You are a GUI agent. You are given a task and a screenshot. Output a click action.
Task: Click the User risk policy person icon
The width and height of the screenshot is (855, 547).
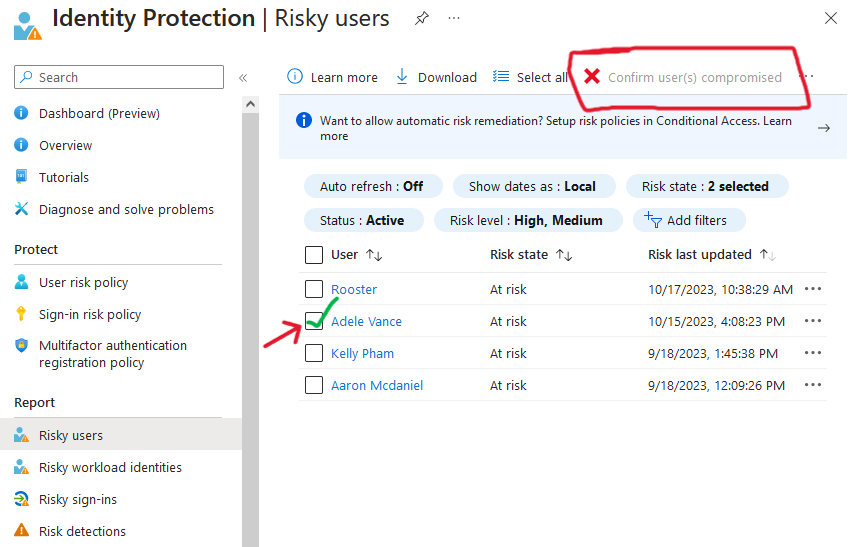pyautogui.click(x=21, y=281)
